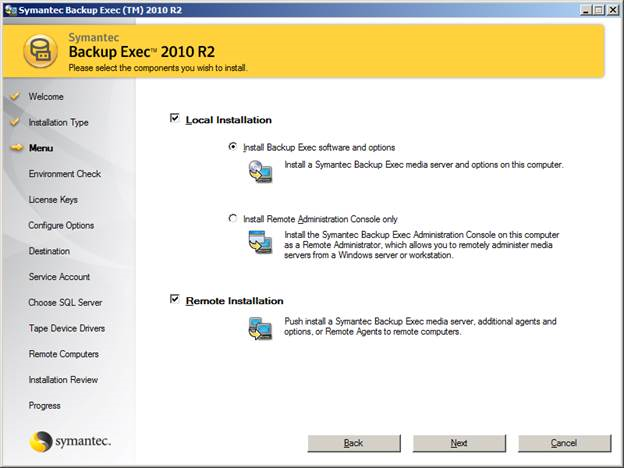Image resolution: width=624 pixels, height=468 pixels.
Task: Click the title bar application icon
Action: (x=10, y=10)
